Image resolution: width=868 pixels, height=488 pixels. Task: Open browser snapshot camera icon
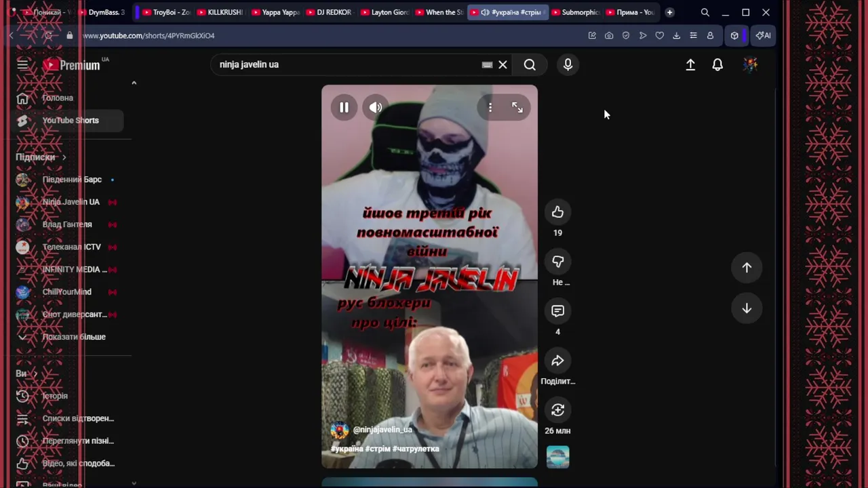[x=609, y=35]
